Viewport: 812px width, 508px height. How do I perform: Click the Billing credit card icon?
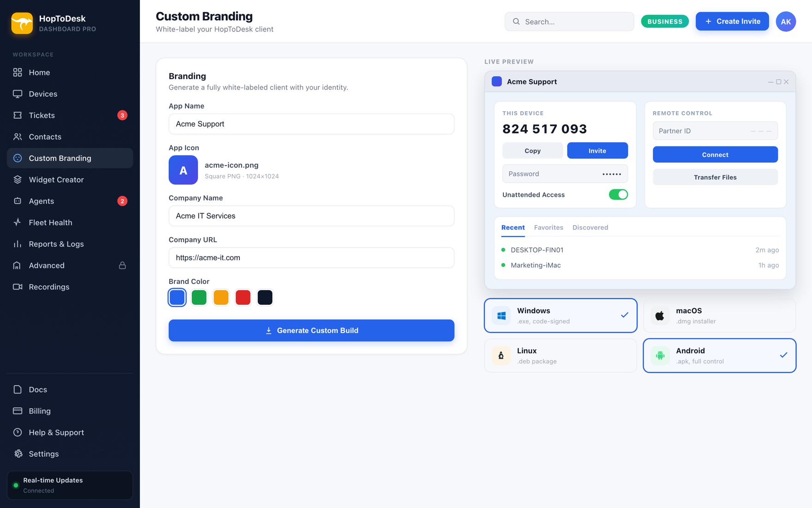(18, 411)
